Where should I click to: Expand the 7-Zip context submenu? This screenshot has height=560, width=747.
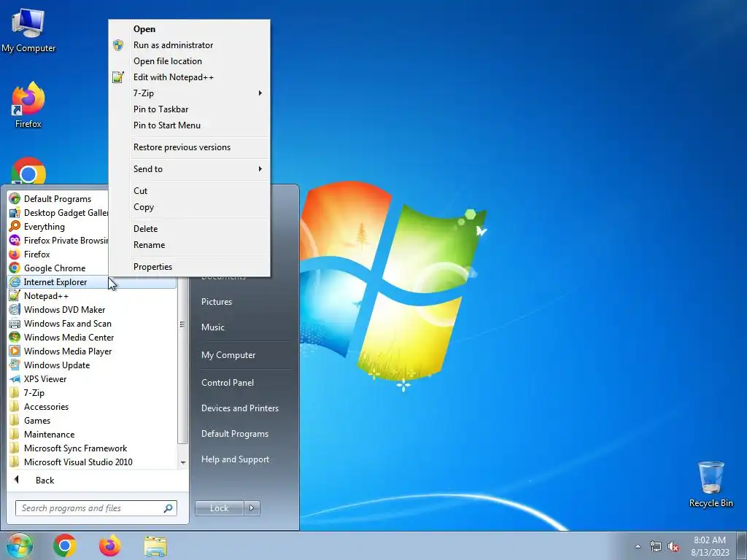pyautogui.click(x=190, y=93)
